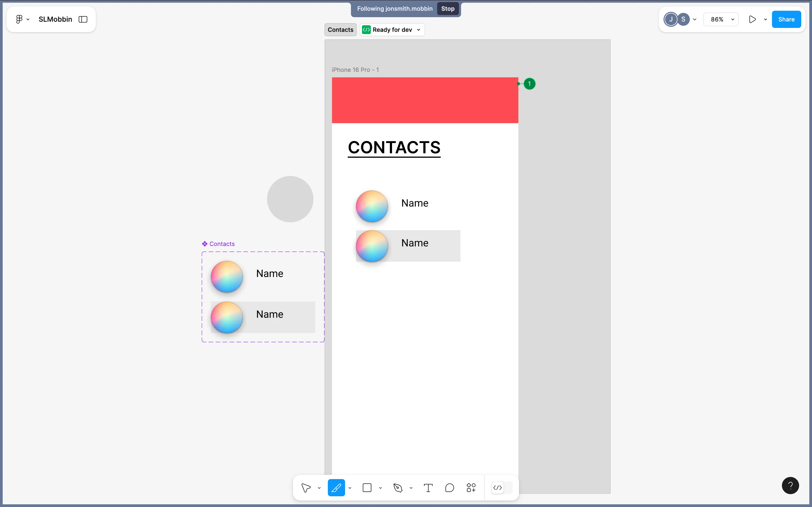Select the Text tool
812x507 pixels.
(428, 488)
